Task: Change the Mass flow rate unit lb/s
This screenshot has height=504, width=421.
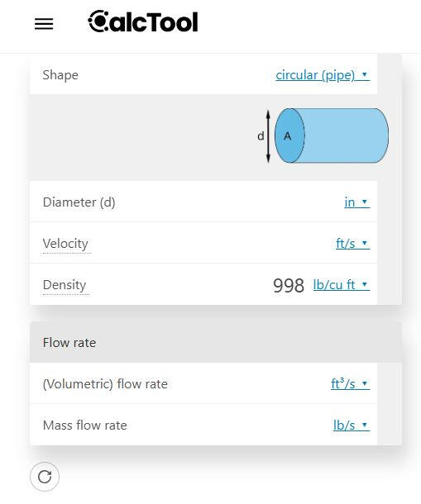Action: pos(352,426)
